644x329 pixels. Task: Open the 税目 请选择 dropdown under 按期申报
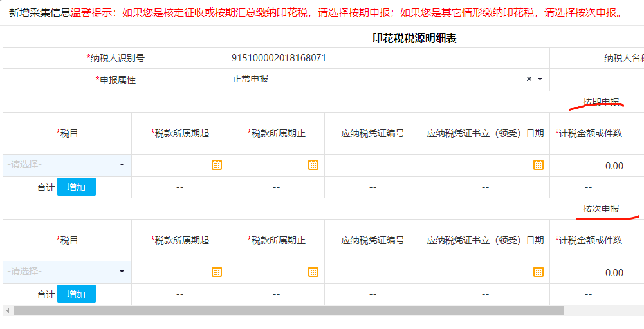pos(68,165)
